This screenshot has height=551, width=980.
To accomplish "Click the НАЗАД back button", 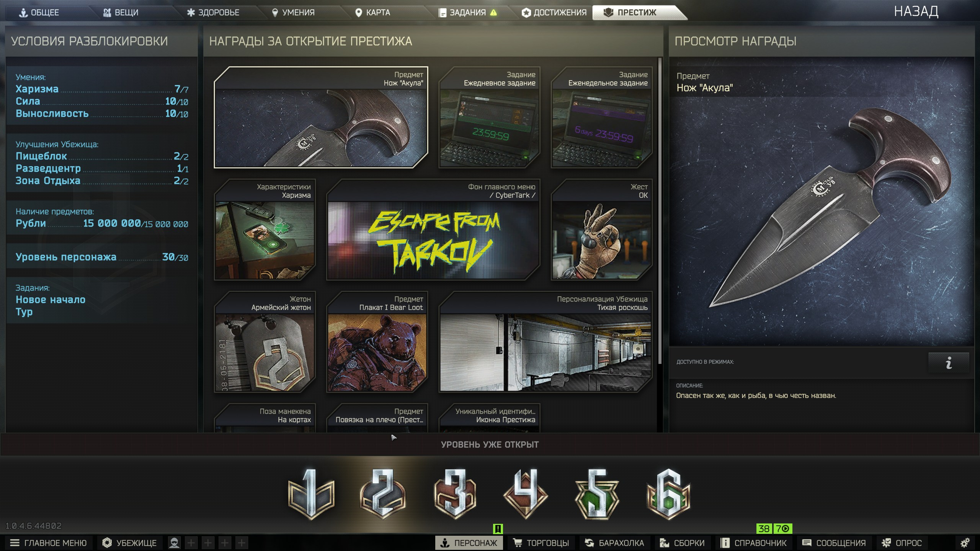I will pos(916,11).
